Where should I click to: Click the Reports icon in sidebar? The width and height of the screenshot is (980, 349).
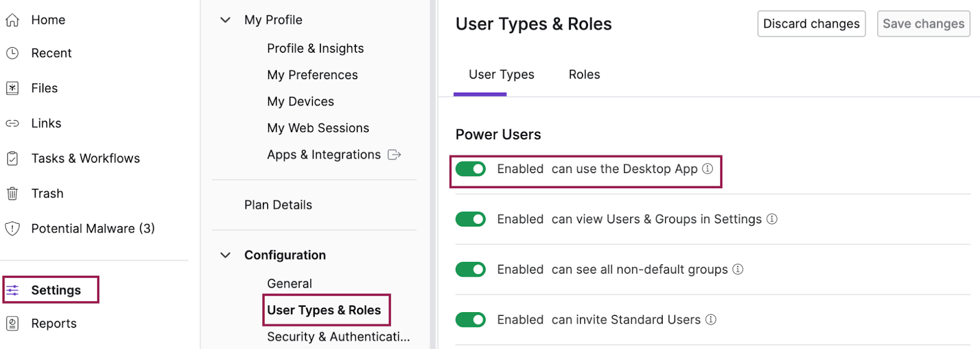coord(12,323)
